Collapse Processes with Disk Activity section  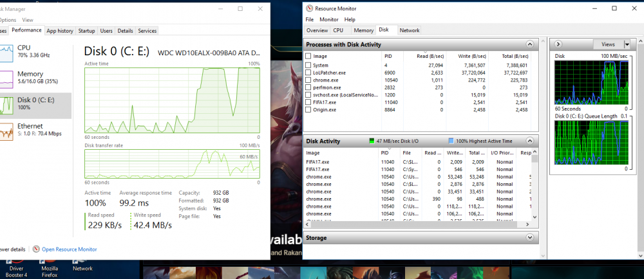[x=530, y=44]
